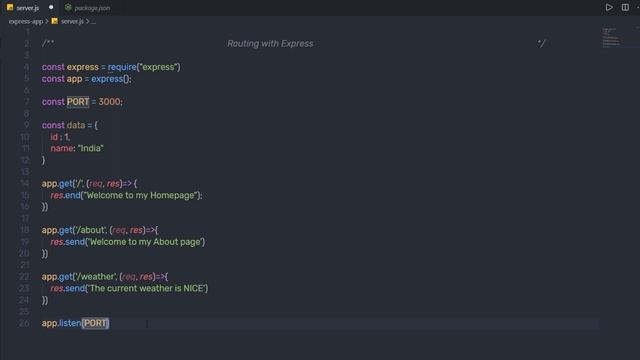Click the name: "India" property

77,148
